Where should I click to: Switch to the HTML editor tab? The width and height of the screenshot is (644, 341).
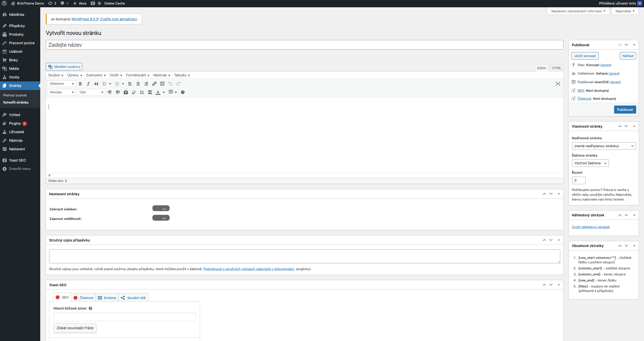click(x=556, y=68)
